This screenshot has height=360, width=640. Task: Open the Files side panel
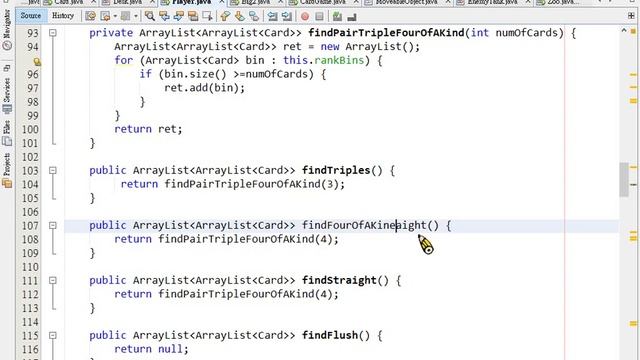tap(7, 134)
